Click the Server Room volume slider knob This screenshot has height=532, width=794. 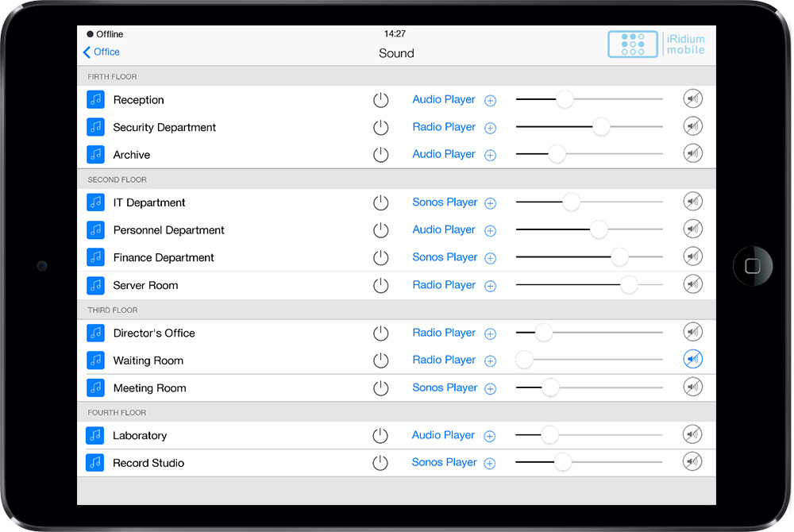click(629, 285)
